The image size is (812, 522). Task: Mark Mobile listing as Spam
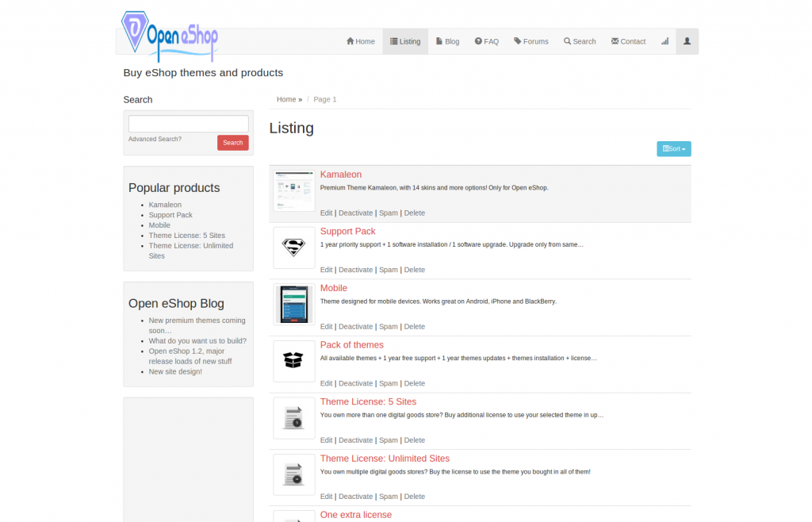coord(389,327)
